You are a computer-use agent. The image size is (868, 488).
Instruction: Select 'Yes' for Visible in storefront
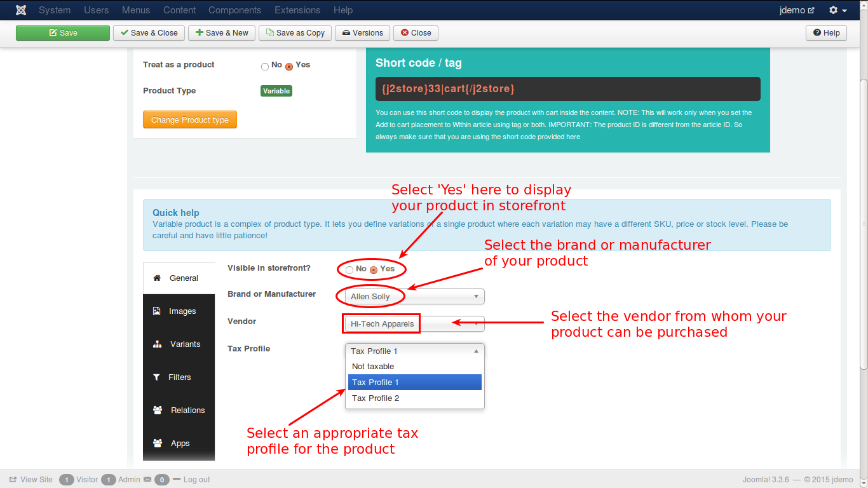(x=374, y=270)
